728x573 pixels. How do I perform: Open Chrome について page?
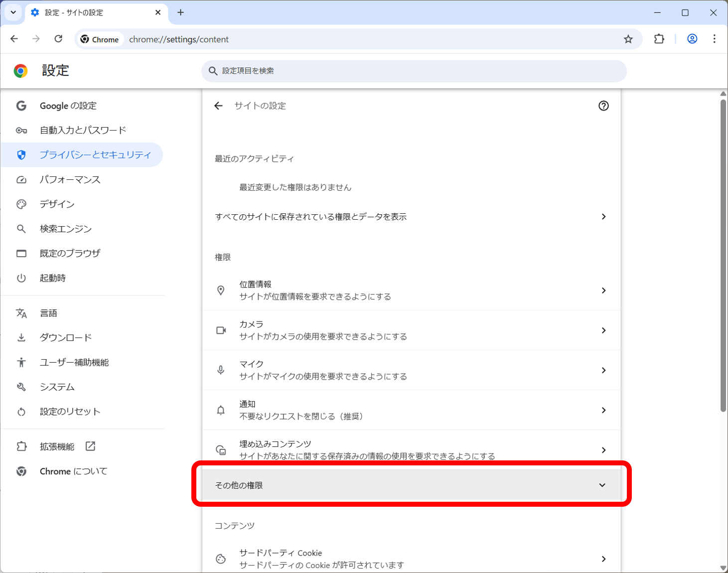pos(82,471)
